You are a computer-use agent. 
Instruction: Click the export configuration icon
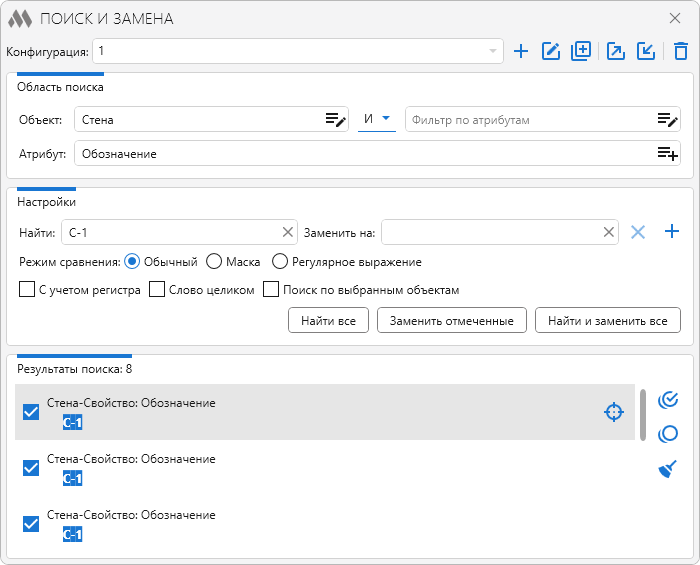pyautogui.click(x=616, y=51)
